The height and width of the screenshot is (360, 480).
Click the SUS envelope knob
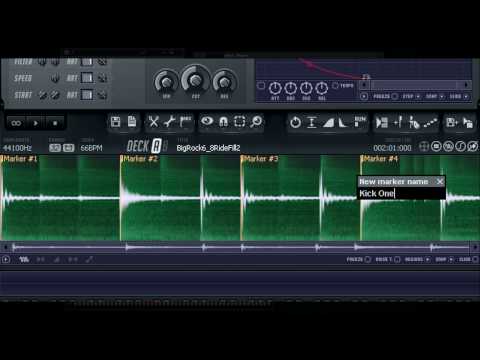[306, 88]
